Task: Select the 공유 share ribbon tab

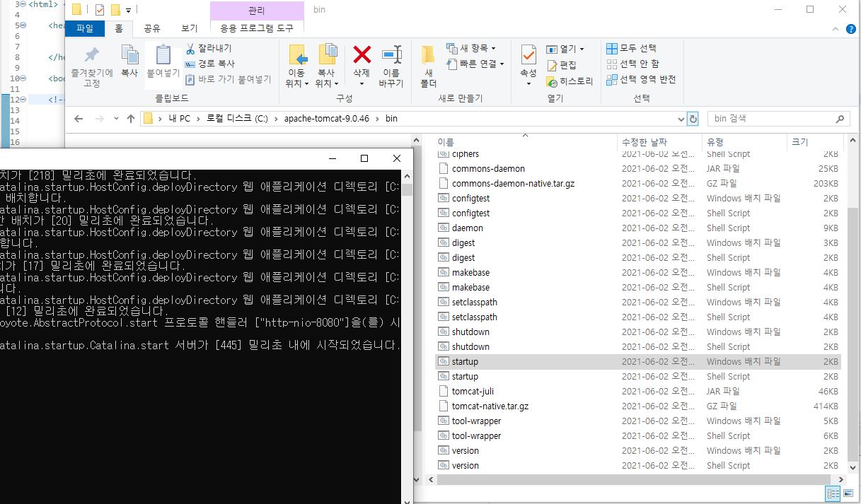Action: coord(152,28)
